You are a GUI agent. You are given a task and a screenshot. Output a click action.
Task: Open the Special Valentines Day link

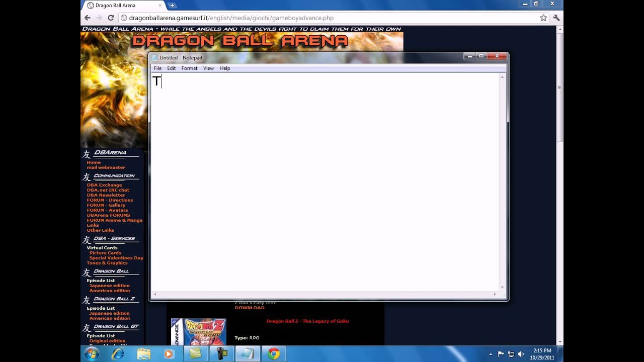coord(116,258)
